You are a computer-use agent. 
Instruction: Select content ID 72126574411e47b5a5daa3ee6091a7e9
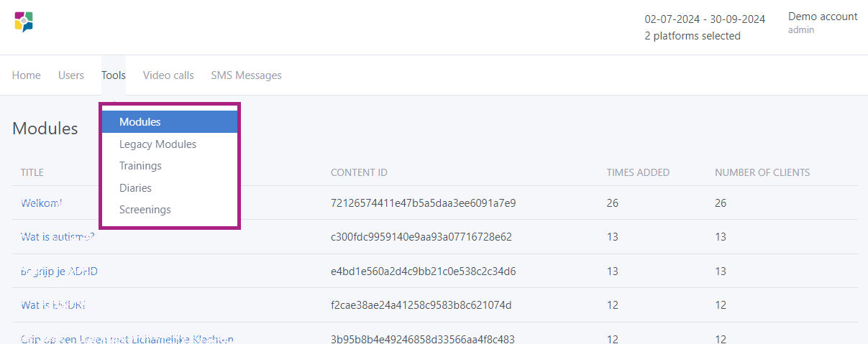tap(424, 203)
